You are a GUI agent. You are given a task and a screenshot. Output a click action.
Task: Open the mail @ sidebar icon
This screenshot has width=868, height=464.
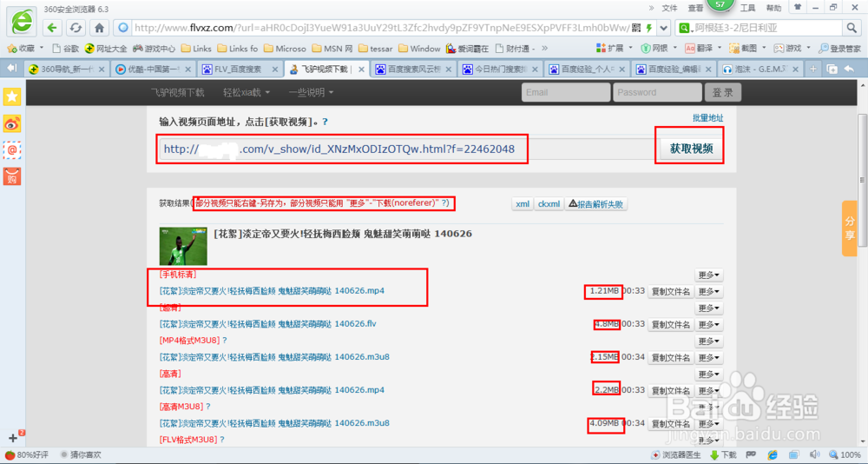tap(12, 149)
